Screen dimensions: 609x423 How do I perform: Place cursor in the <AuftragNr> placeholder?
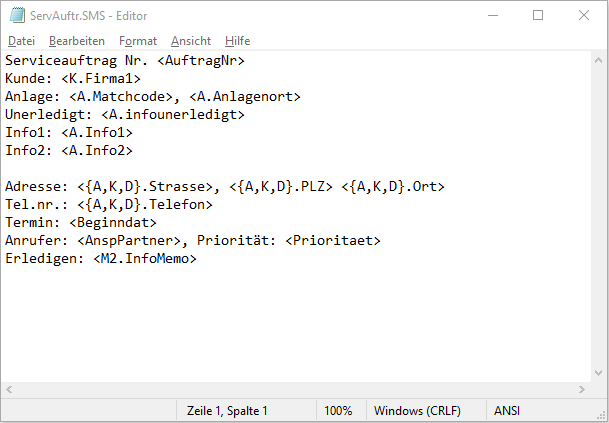pyautogui.click(x=201, y=61)
